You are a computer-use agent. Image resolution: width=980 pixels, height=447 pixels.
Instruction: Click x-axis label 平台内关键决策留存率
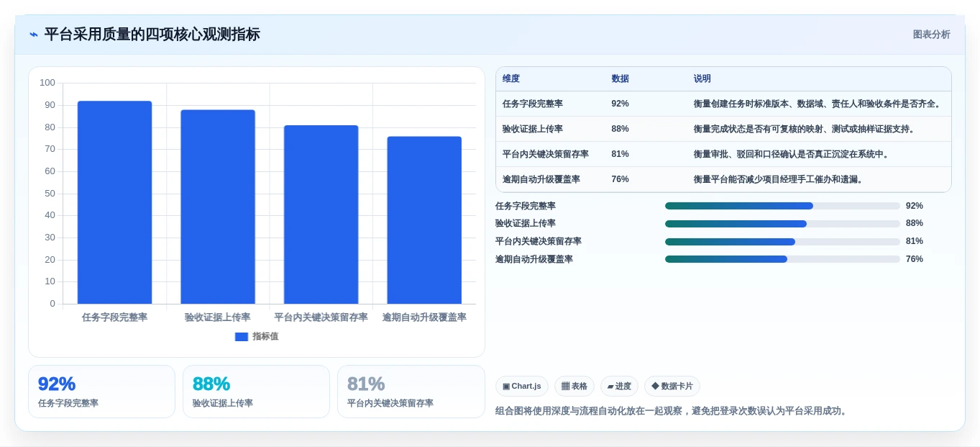tap(321, 317)
